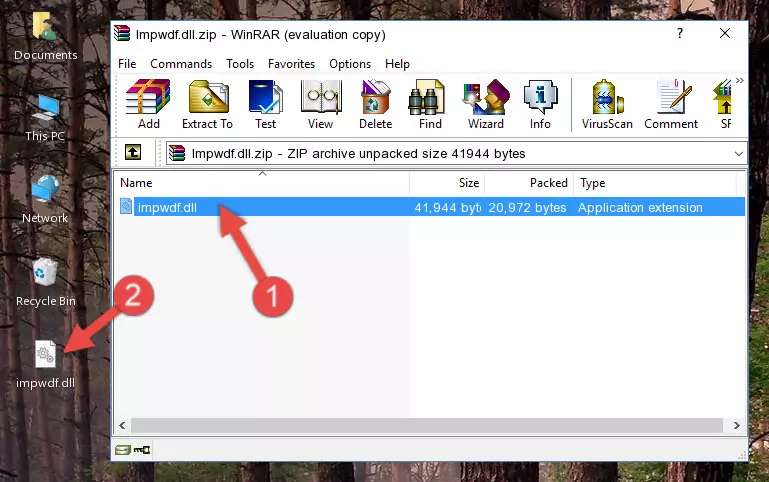Sort files by Type column header

pos(655,183)
